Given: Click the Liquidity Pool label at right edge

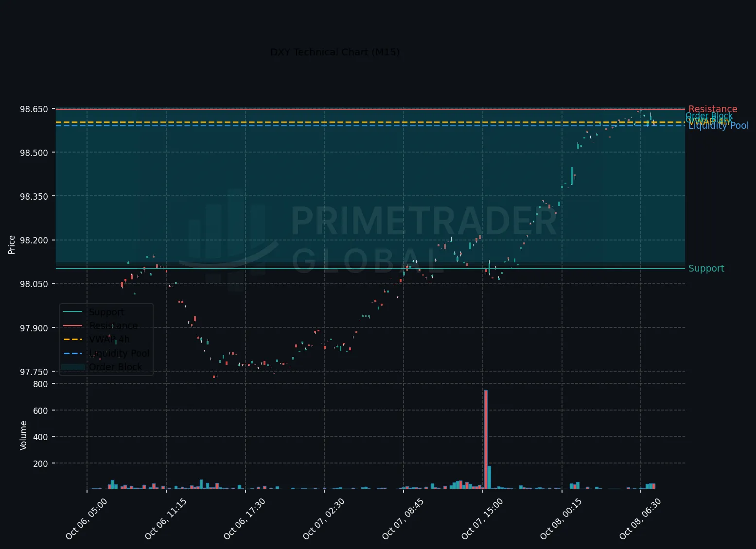Looking at the screenshot, I should [x=719, y=126].
